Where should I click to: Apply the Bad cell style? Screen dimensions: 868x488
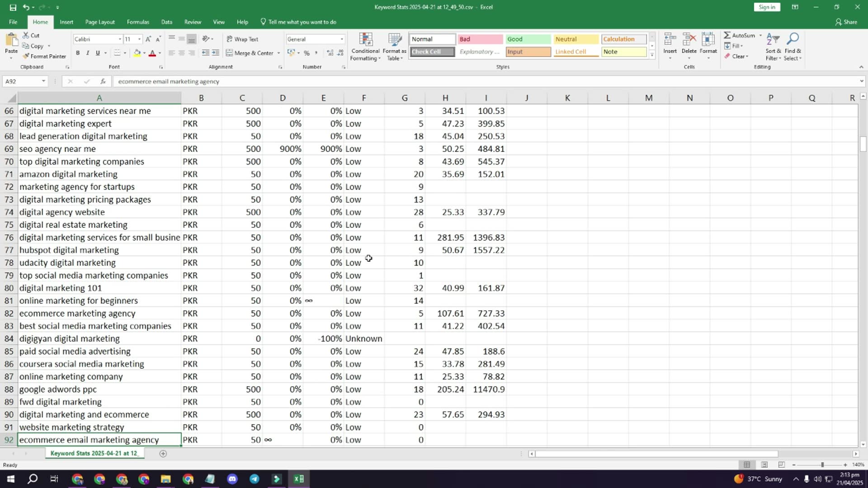tap(480, 39)
